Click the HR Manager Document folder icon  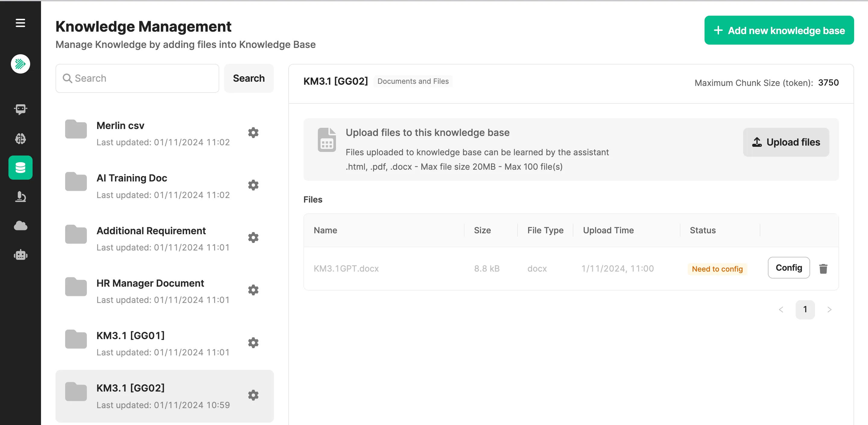76,287
